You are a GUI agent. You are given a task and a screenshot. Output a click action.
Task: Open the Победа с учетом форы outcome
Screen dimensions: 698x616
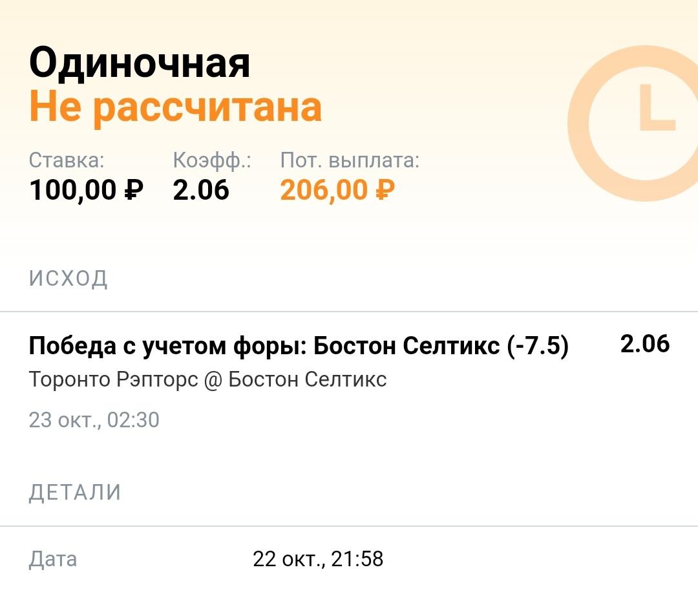[299, 345]
